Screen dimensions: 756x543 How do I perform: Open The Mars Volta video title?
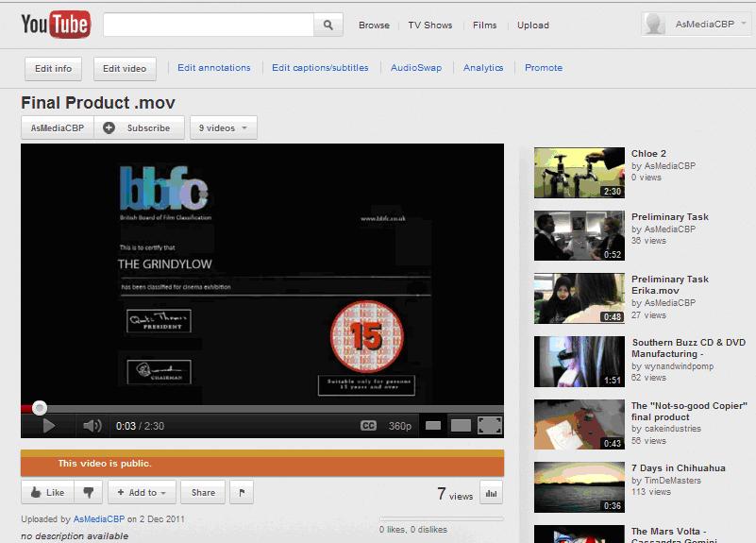pyautogui.click(x=674, y=535)
